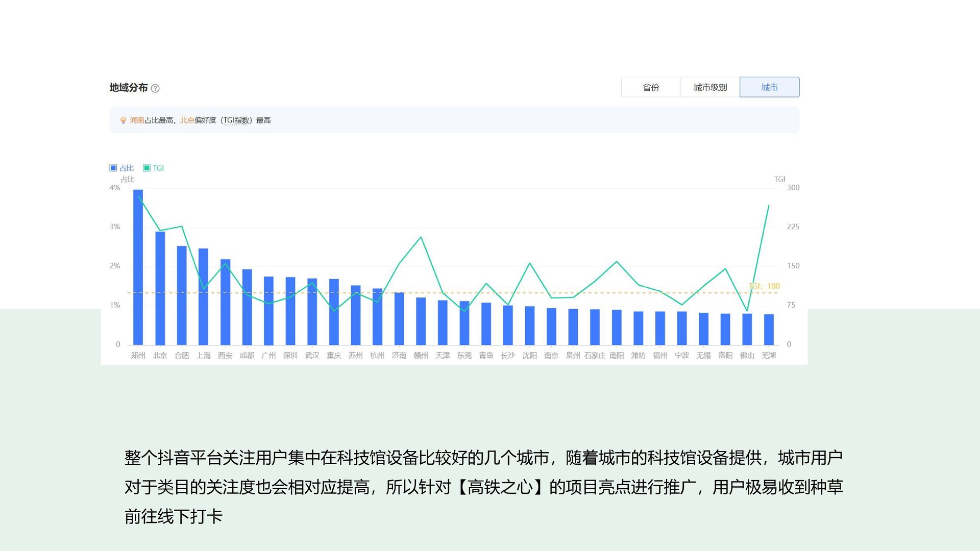The width and height of the screenshot is (980, 551).
Task: Click the 东莞 x-axis label
Action: click(x=464, y=355)
